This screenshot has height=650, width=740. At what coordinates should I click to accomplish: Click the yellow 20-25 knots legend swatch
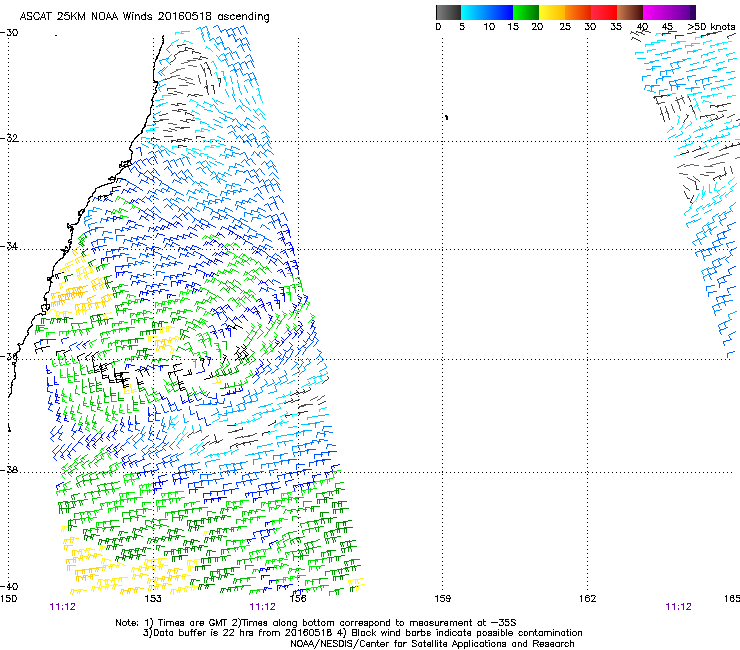tap(552, 12)
